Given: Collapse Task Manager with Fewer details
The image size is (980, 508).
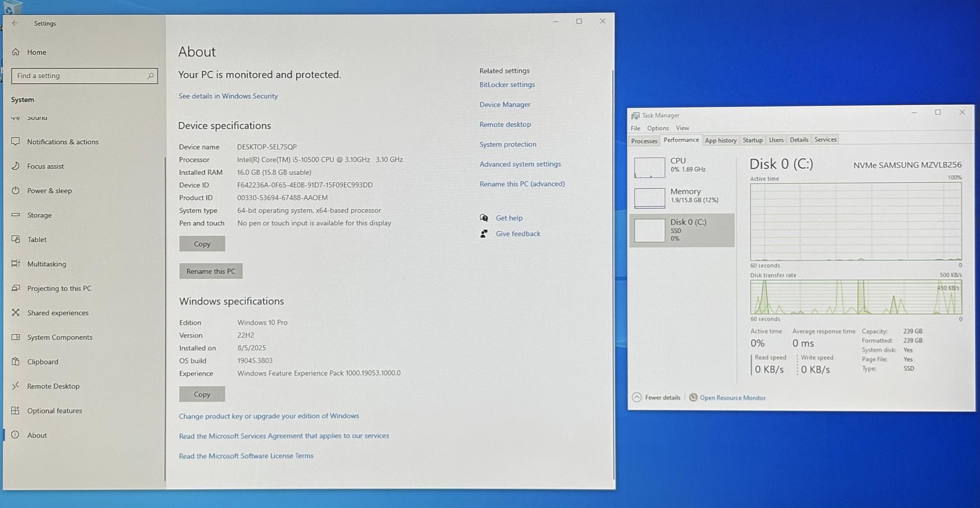Looking at the screenshot, I should click(656, 398).
